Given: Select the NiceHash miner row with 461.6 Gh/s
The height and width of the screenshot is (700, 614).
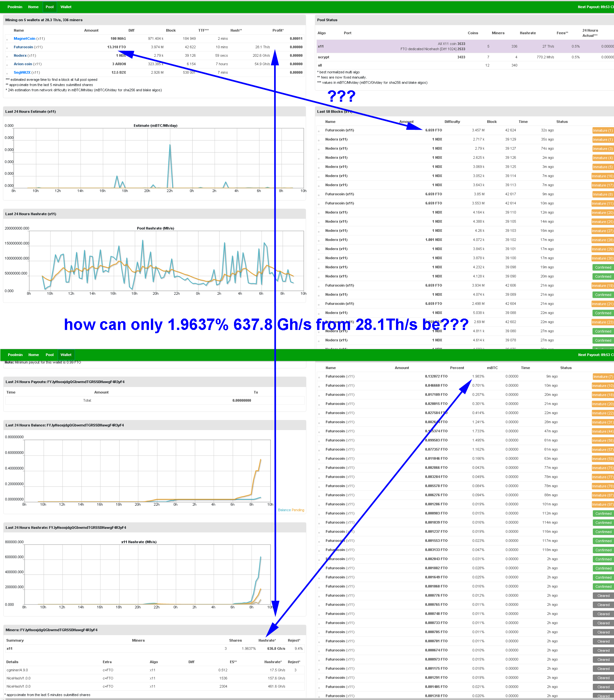Looking at the screenshot, I should [x=154, y=687].
